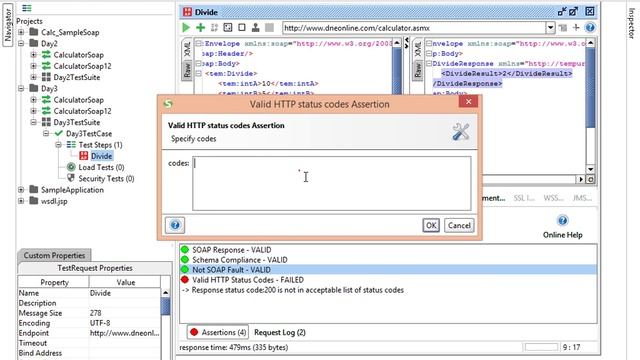Click the Value column header

[125, 282]
